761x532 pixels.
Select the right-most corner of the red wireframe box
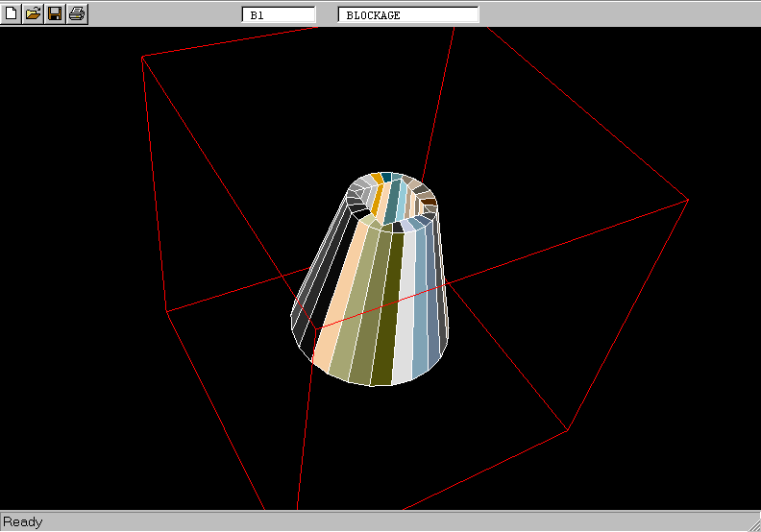688,200
